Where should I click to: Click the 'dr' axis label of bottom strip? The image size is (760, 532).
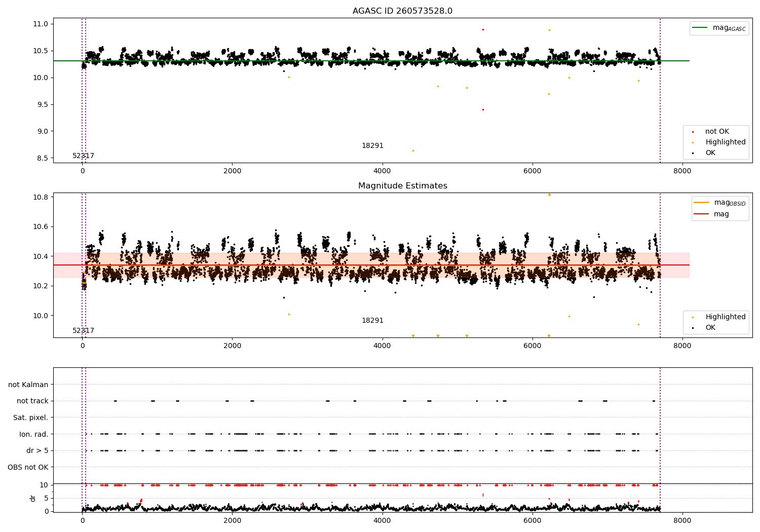point(33,498)
